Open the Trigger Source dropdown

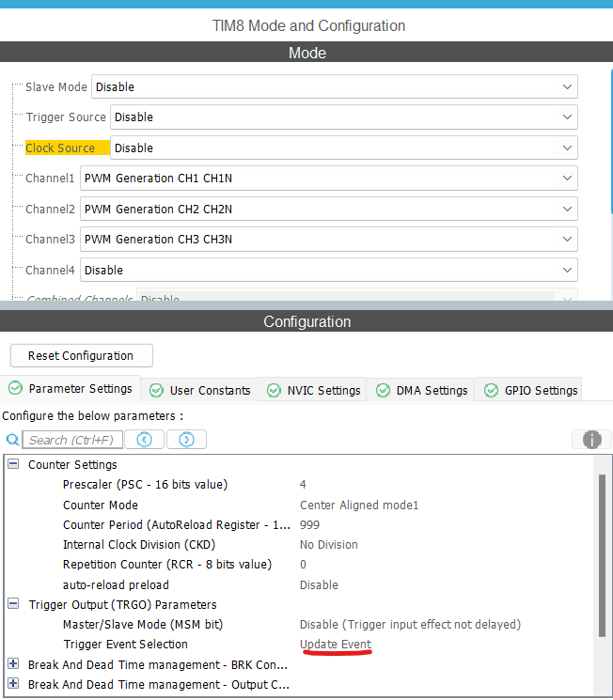[x=344, y=117]
